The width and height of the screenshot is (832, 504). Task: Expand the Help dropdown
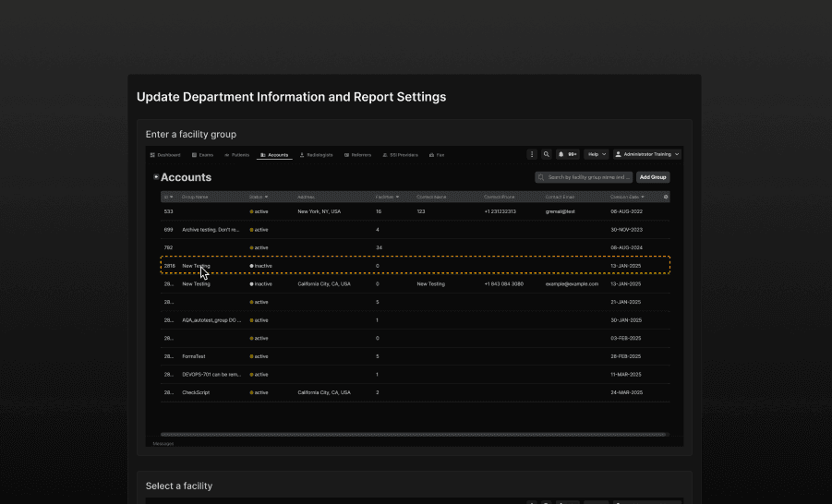click(x=596, y=154)
